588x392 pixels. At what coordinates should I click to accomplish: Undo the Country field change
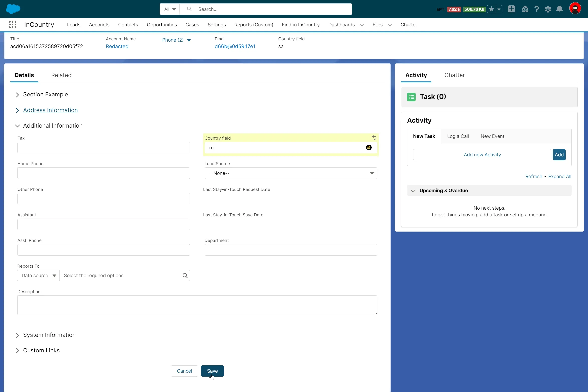tap(374, 138)
